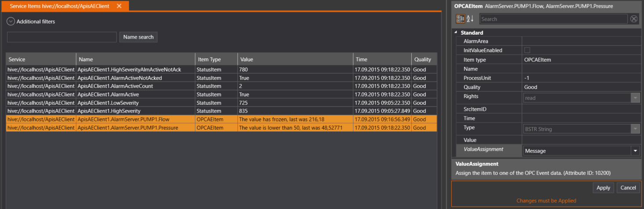
Task: Toggle the InitValueEnabled checkbox
Action: (x=527, y=50)
